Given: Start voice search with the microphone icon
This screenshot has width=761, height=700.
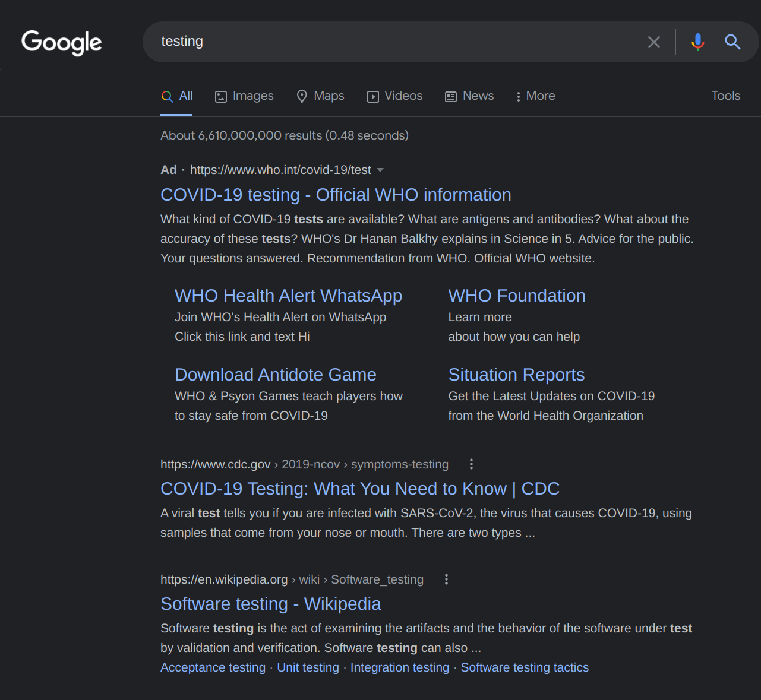Looking at the screenshot, I should (698, 42).
